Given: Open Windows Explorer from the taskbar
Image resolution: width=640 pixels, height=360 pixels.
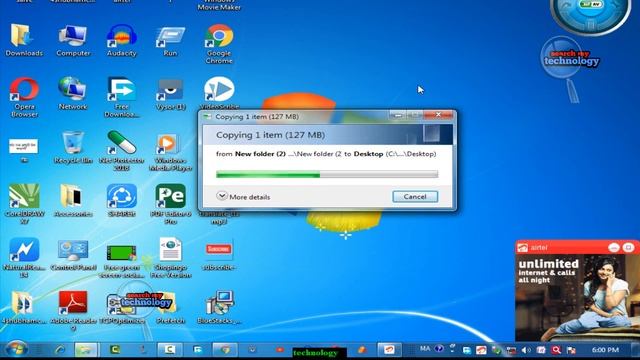Looking at the screenshot, I should tap(86, 350).
